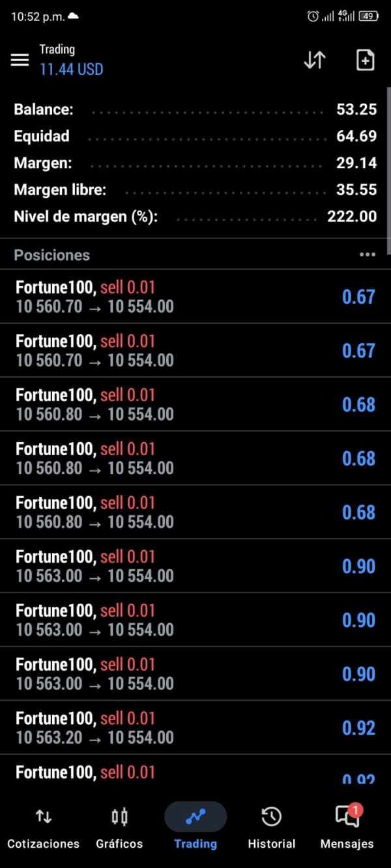Select the first position with 0.68 profit
The width and height of the screenshot is (391, 868).
(x=195, y=404)
